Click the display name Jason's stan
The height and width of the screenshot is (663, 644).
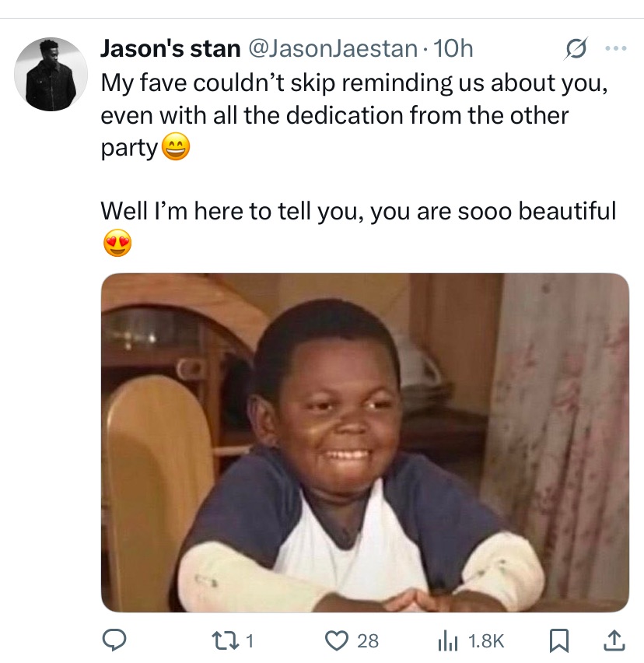[x=170, y=48]
